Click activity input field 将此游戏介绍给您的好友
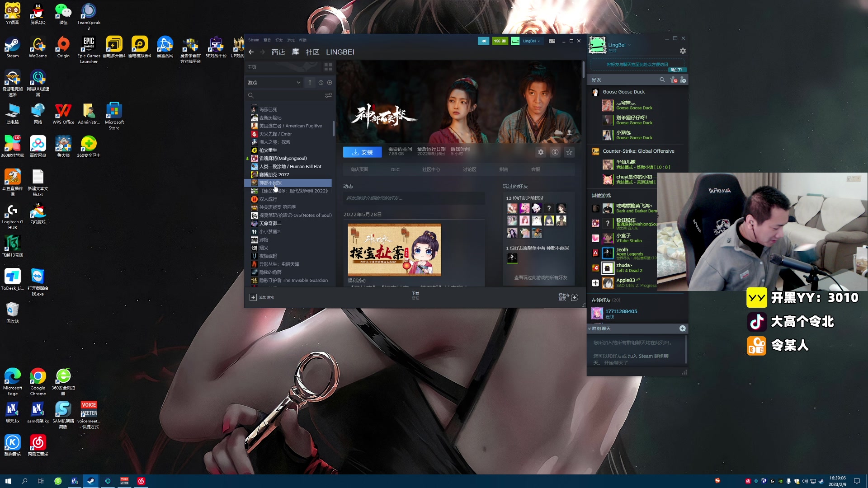The height and width of the screenshot is (488, 868). [x=414, y=198]
